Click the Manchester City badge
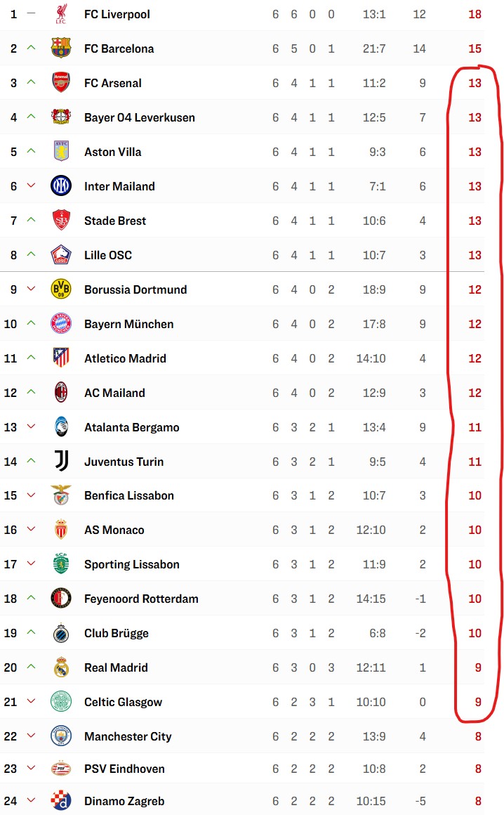 61,736
